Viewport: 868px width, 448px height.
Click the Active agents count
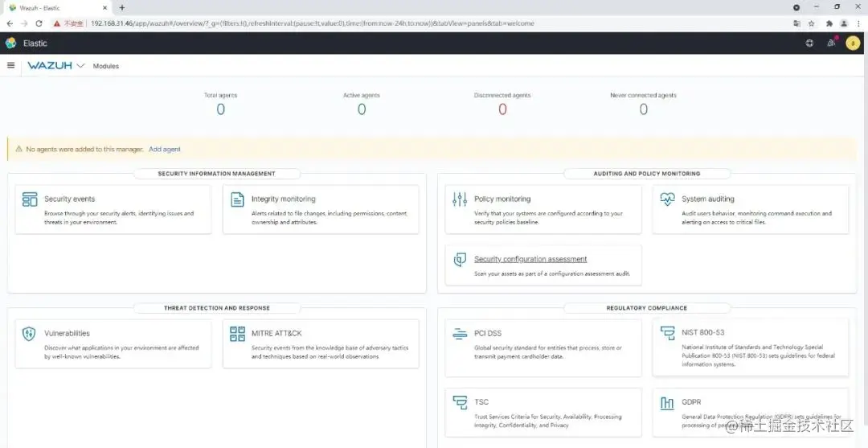[x=362, y=109]
